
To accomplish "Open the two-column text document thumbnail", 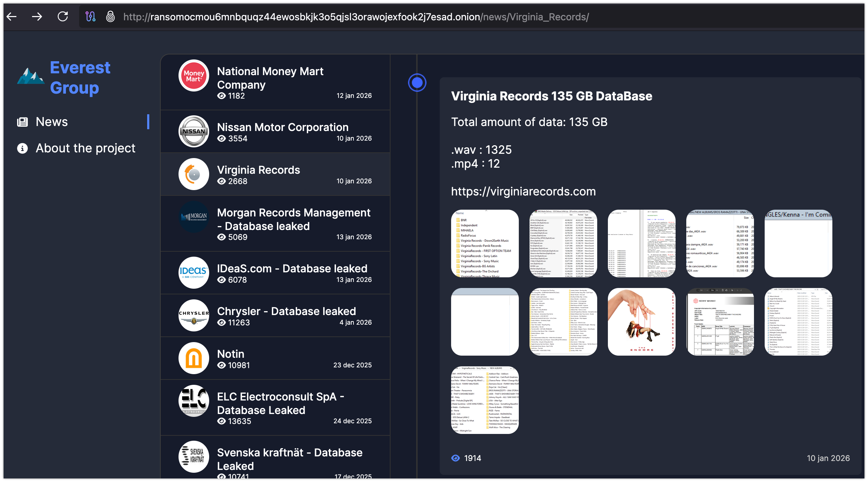I will pyautogui.click(x=642, y=243).
